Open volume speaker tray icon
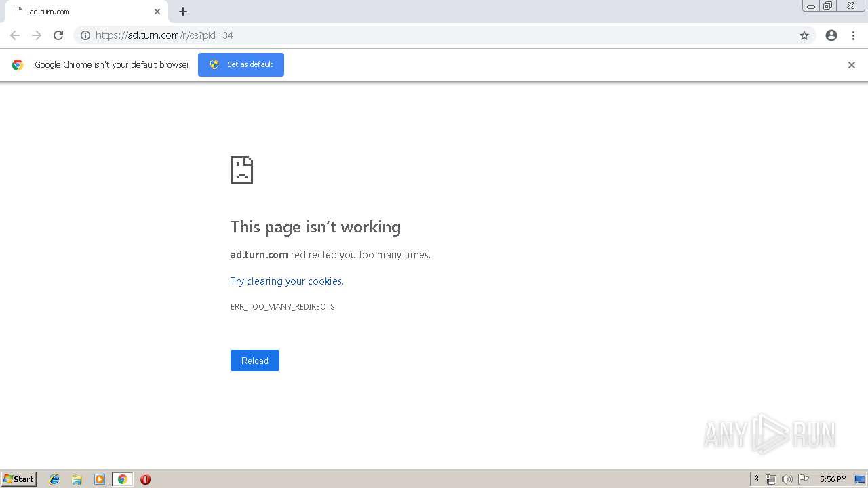Image resolution: width=868 pixels, height=488 pixels. tap(787, 479)
